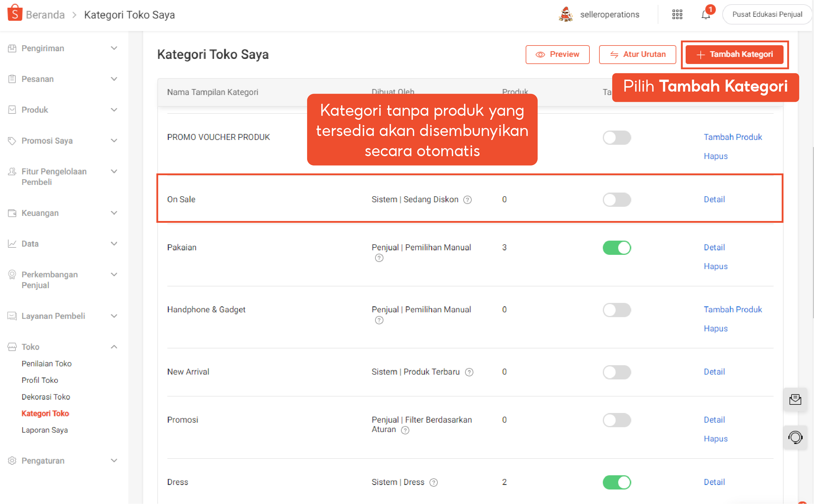Click the sort icon on Atur Urutan

tap(614, 54)
